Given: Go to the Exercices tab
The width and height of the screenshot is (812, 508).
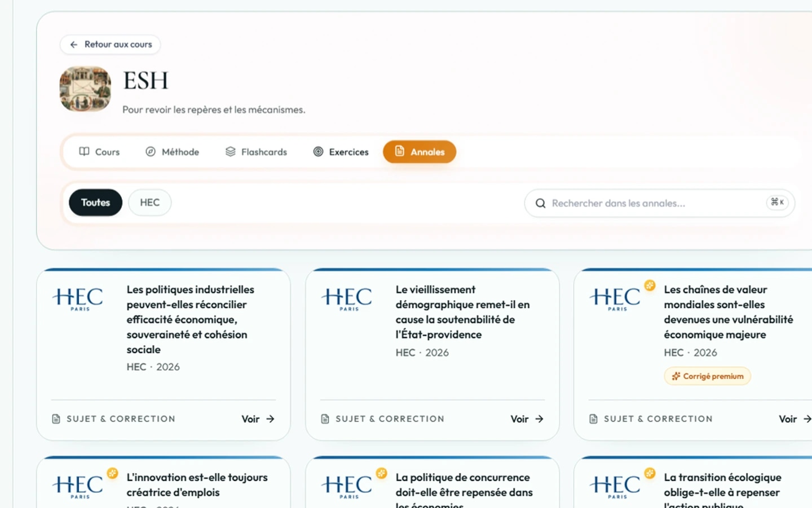Looking at the screenshot, I should [341, 152].
